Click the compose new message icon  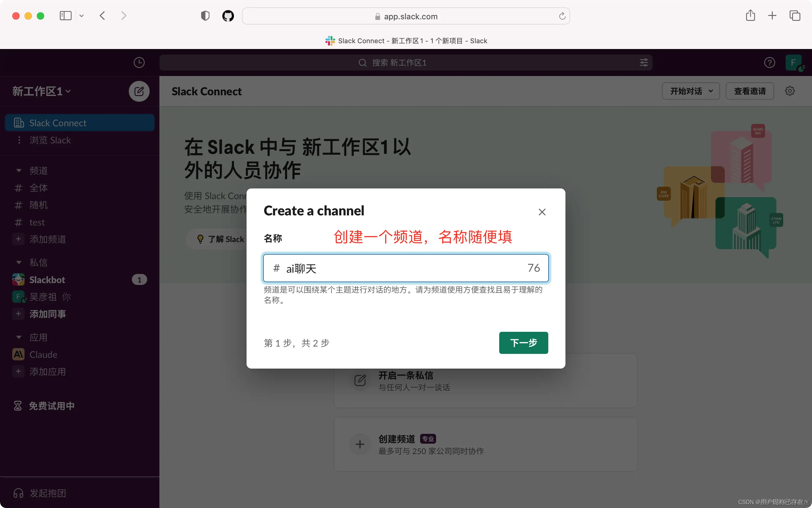tap(139, 91)
